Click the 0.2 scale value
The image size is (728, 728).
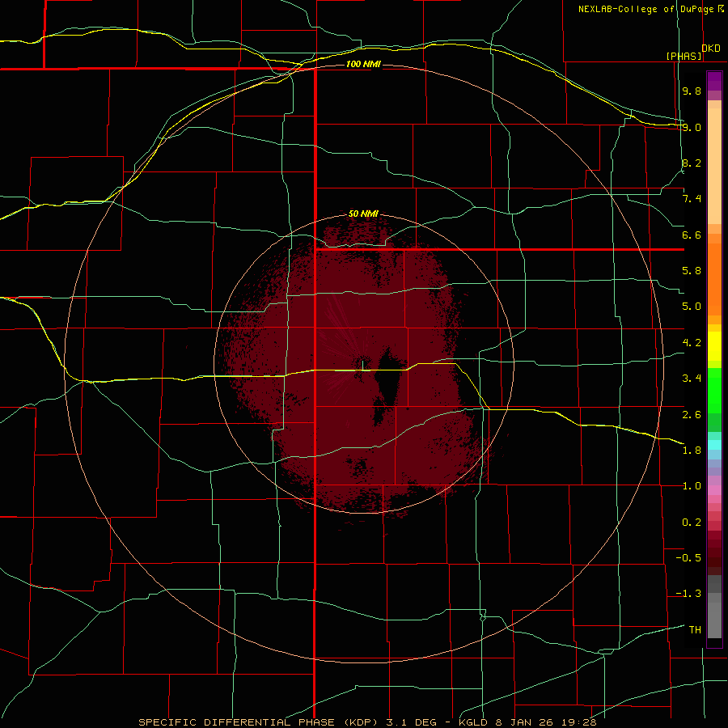click(x=692, y=523)
